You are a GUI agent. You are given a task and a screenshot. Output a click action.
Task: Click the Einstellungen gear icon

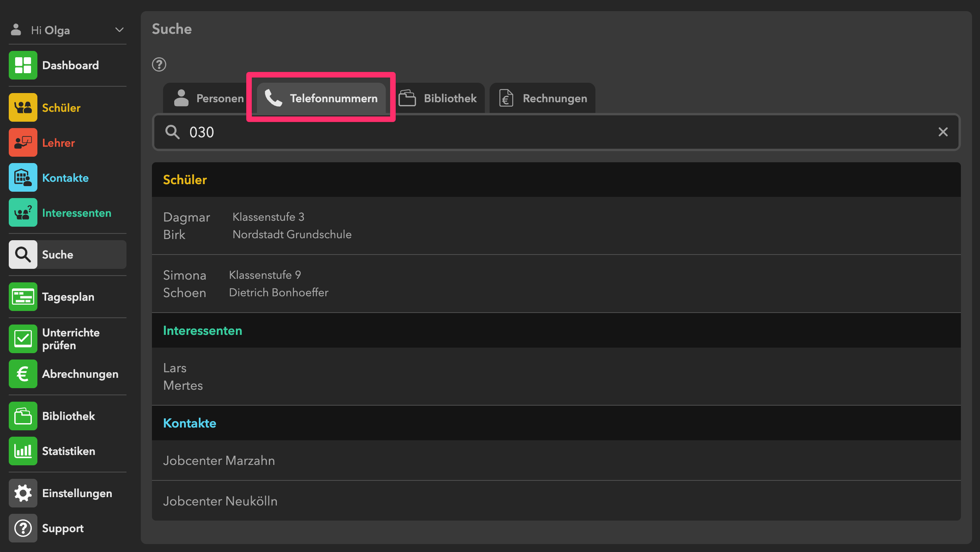pos(23,493)
